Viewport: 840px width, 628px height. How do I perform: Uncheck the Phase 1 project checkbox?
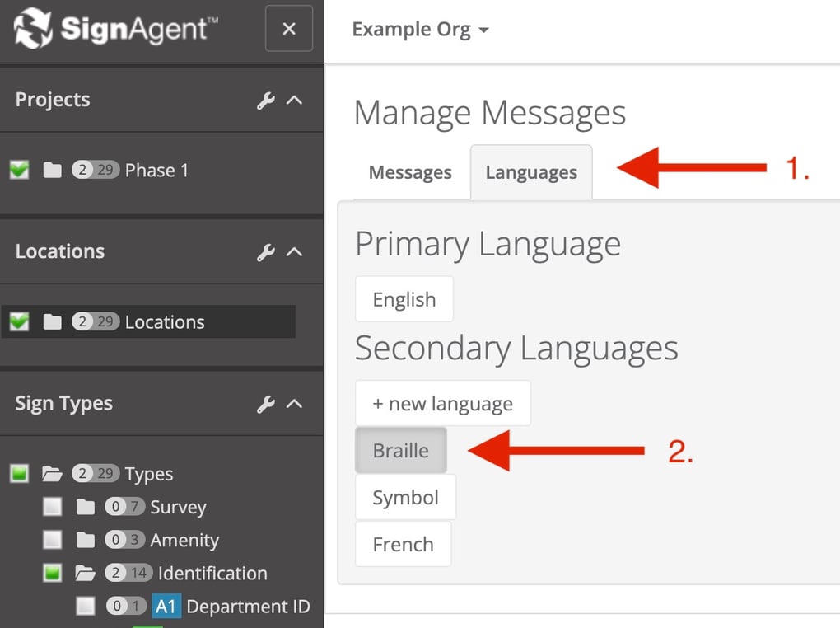(x=20, y=171)
